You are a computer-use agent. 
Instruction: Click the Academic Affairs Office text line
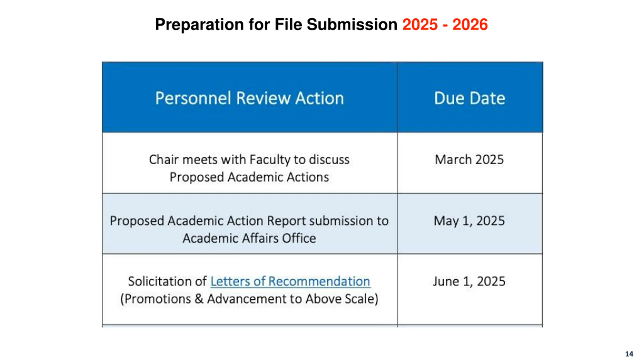tap(249, 238)
